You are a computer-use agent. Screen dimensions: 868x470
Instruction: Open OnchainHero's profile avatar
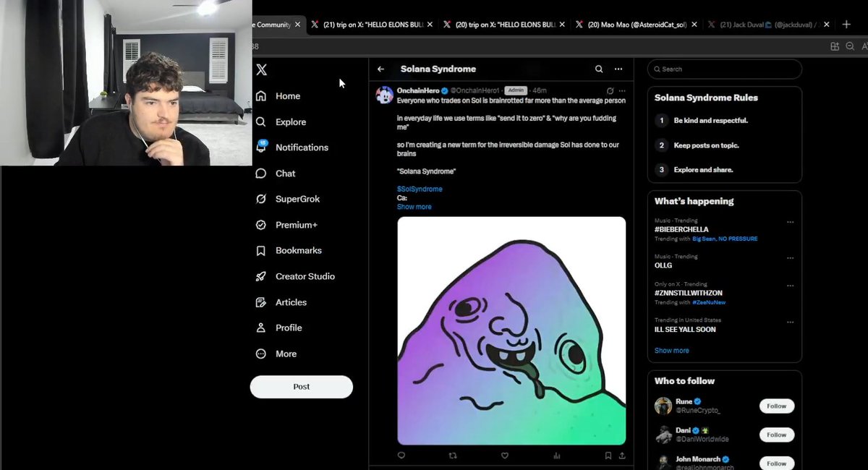pos(385,95)
